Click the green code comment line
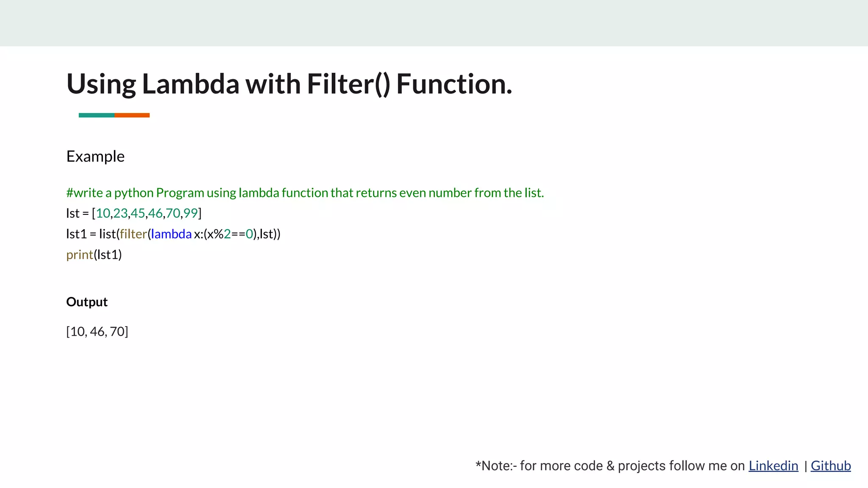This screenshot has height=488, width=868. (x=305, y=193)
